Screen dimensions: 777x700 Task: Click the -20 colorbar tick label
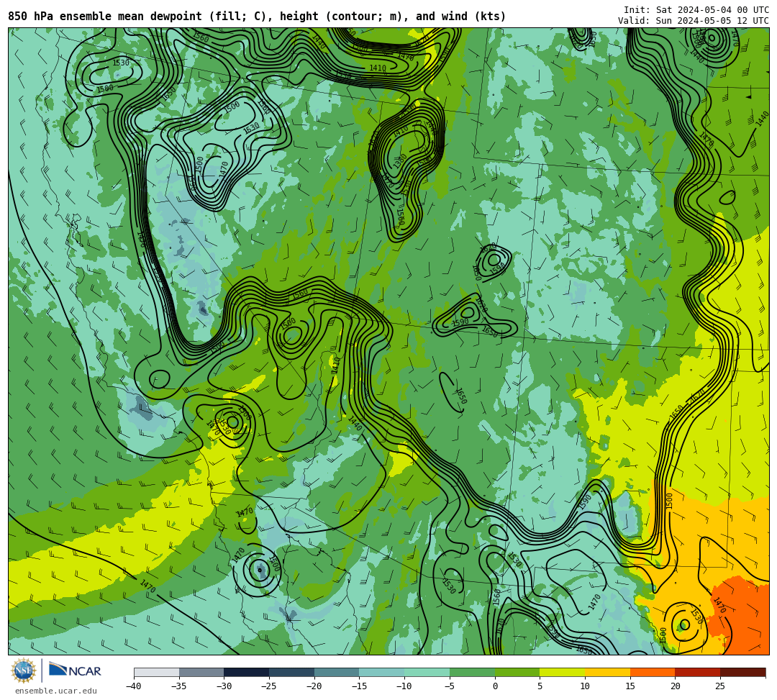tap(314, 686)
